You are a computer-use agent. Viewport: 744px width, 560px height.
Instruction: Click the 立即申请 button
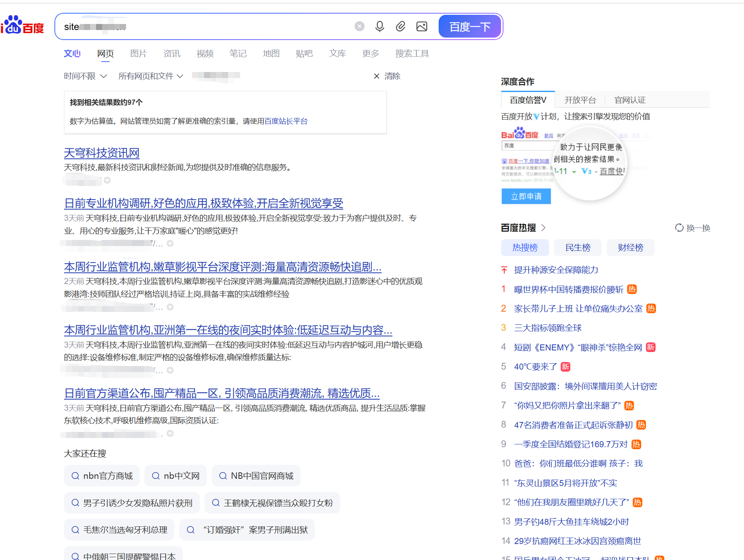[526, 196]
